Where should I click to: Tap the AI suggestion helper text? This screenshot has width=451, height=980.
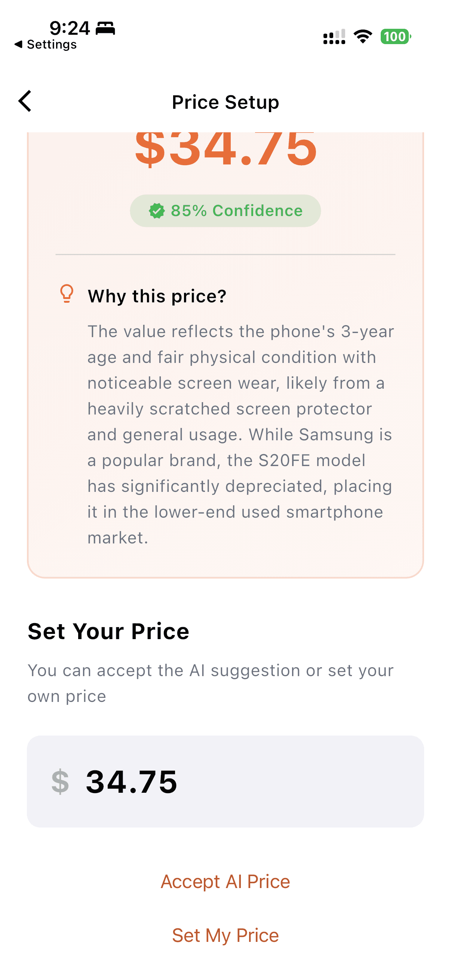click(x=211, y=683)
